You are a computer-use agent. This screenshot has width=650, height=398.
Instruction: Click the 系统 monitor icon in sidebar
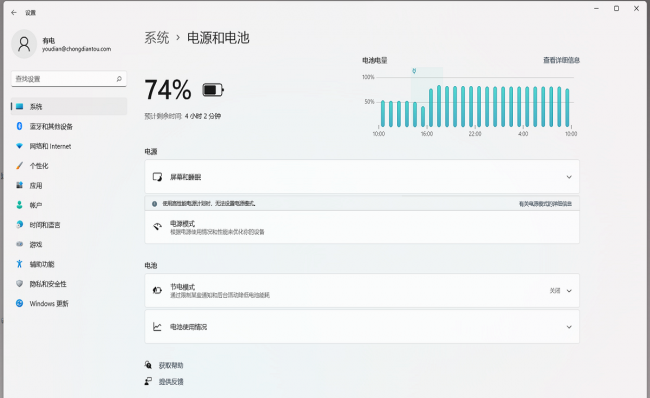coord(19,107)
